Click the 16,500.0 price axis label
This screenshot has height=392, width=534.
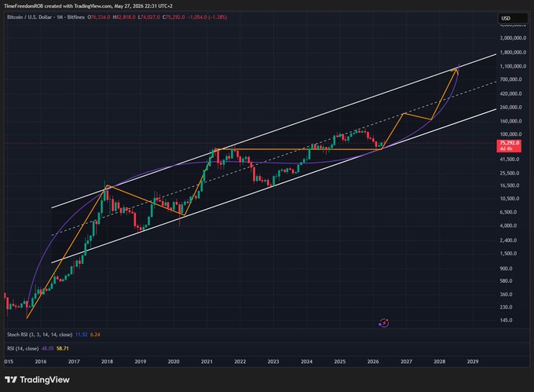tap(510, 185)
